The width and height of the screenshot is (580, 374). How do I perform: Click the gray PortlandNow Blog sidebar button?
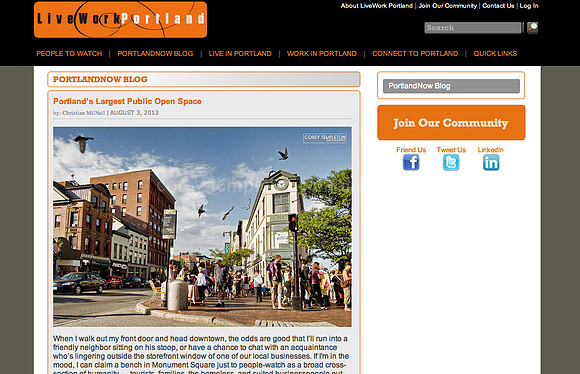click(451, 86)
